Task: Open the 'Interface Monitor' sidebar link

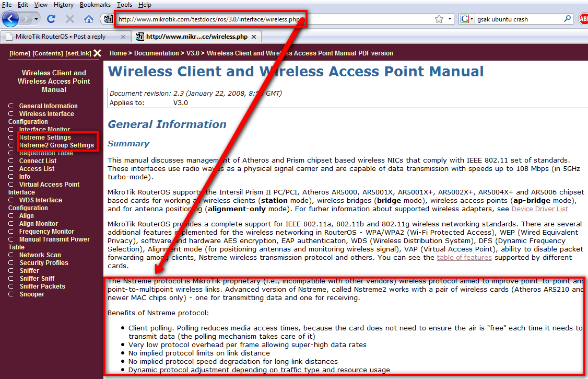Action: [x=44, y=130]
